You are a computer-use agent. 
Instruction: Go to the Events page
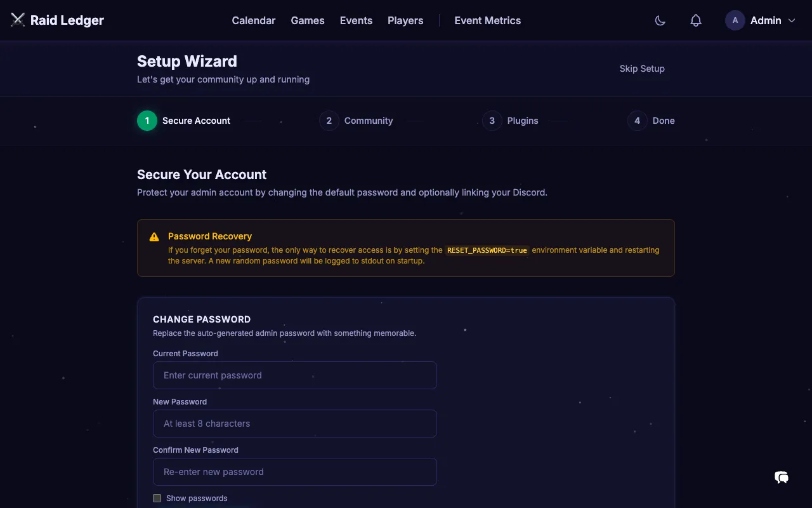coord(356,20)
